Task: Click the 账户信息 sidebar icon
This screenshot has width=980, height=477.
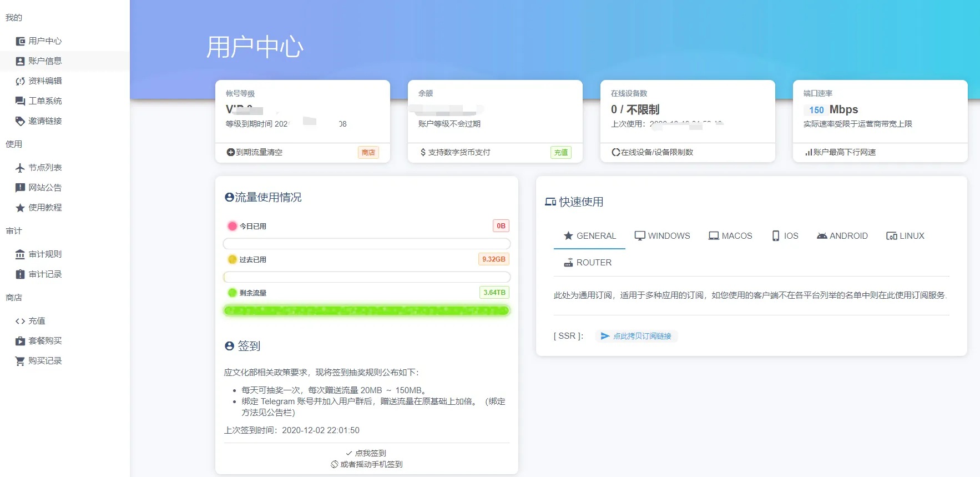Action: [x=21, y=61]
